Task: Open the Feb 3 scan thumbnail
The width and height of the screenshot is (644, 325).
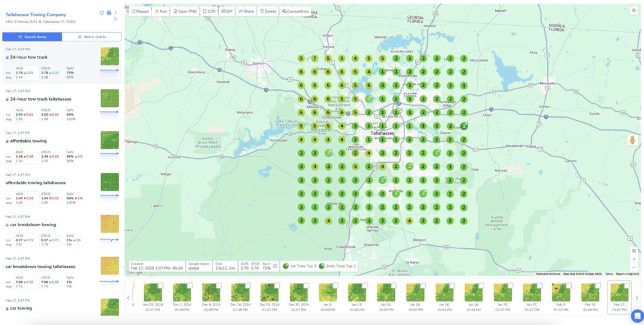Action: pyautogui.click(x=561, y=293)
